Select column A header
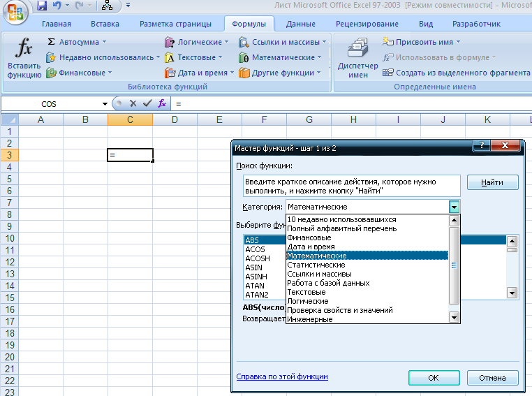 click(x=40, y=119)
